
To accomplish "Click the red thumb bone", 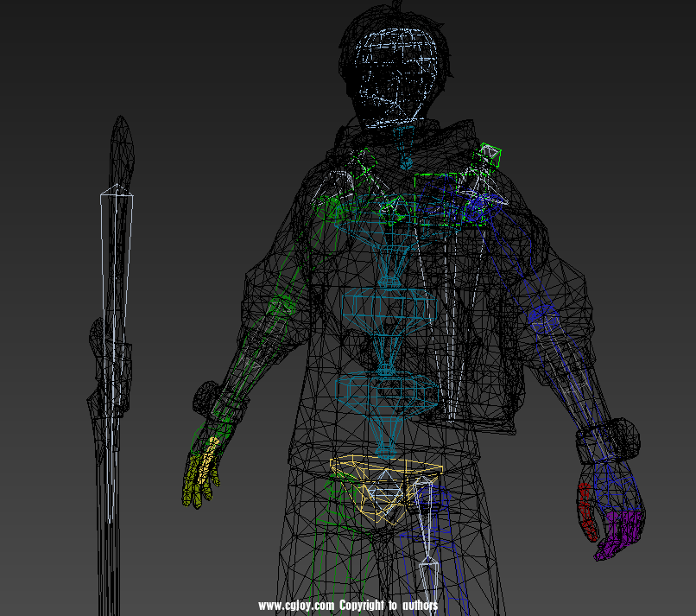I will tap(585, 510).
